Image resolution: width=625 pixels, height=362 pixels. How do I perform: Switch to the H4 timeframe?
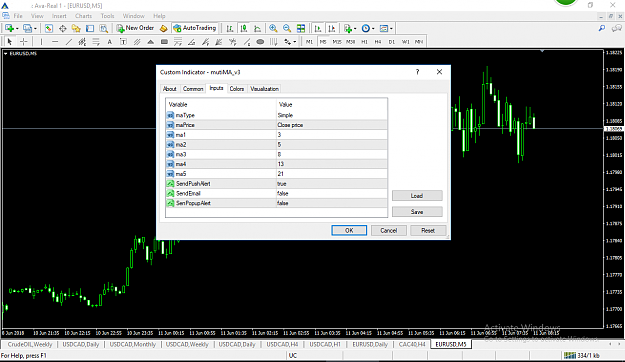pos(378,41)
